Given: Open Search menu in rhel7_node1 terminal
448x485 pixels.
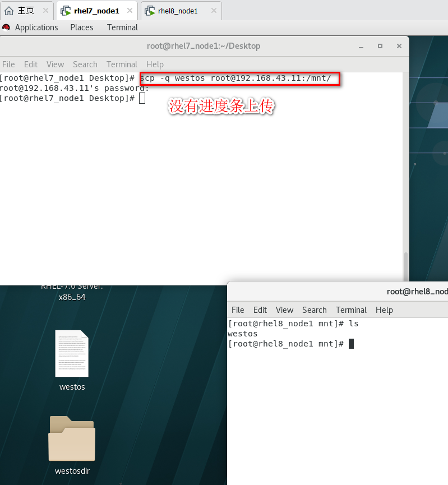Looking at the screenshot, I should tap(85, 64).
